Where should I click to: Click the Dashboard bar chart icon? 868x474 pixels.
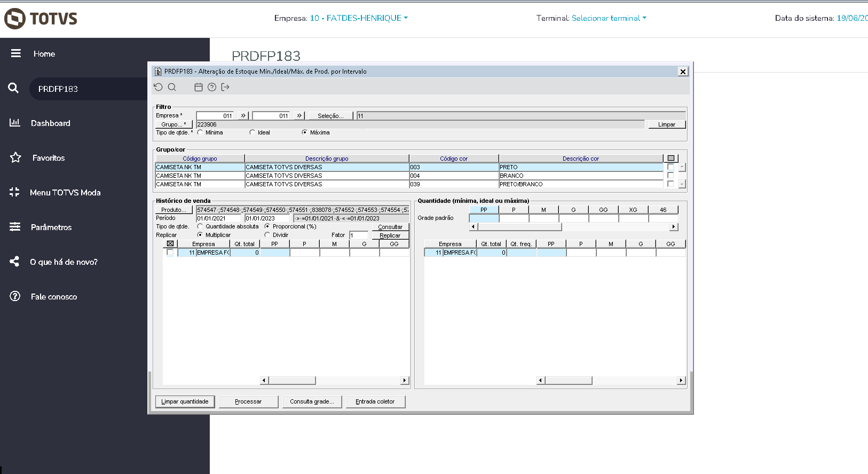[x=15, y=123]
